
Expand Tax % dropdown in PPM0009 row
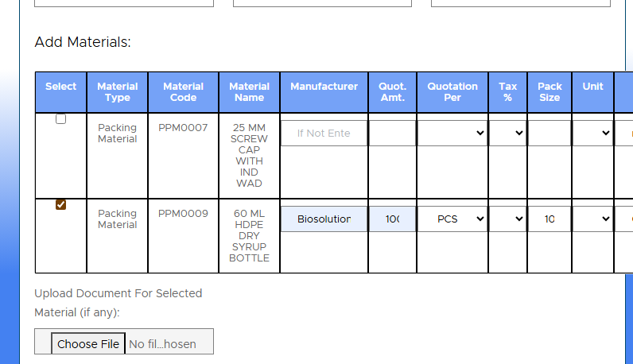tap(507, 219)
